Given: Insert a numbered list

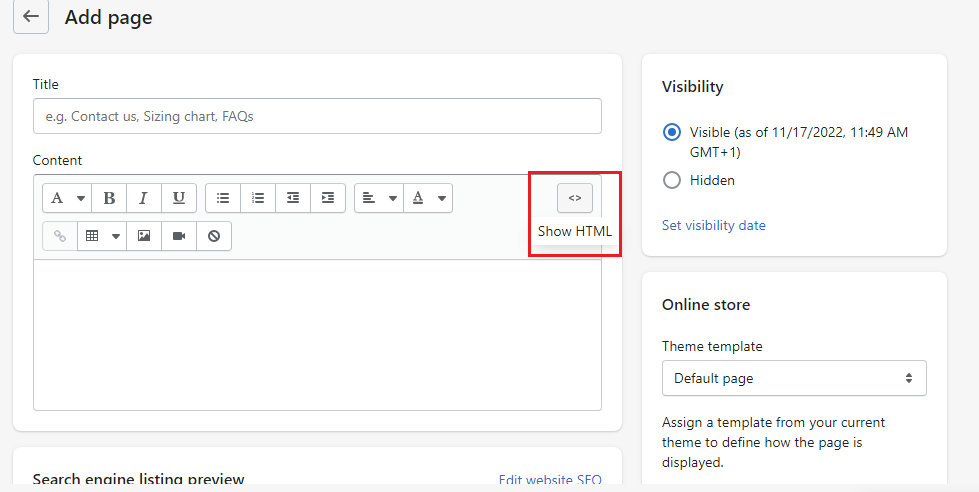Looking at the screenshot, I should (258, 198).
